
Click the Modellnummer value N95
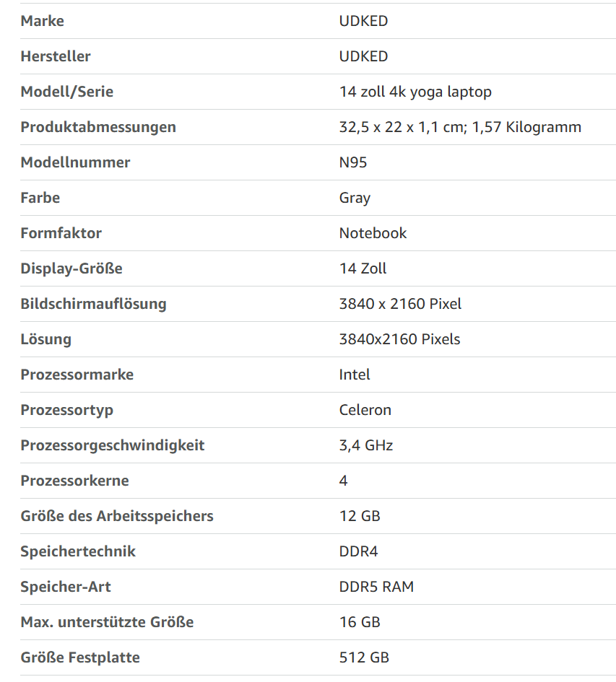353,162
